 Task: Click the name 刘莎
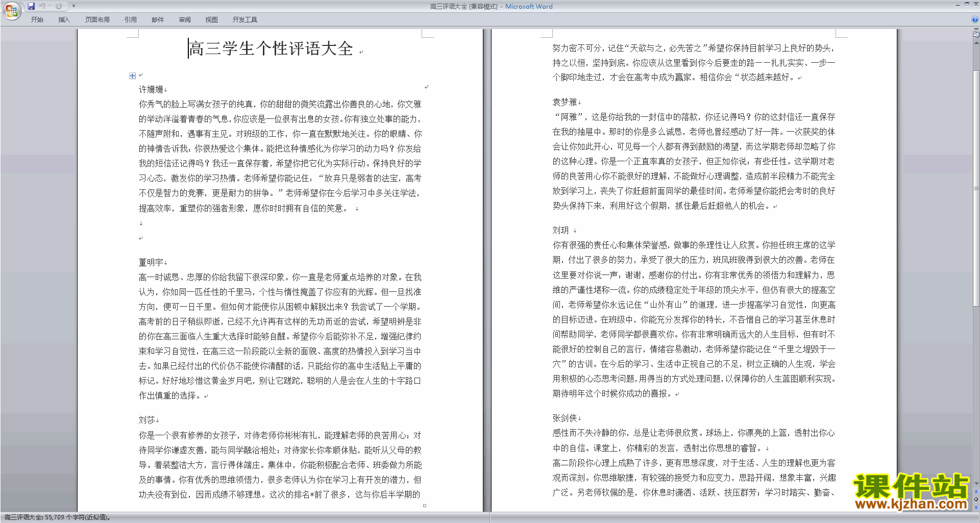[147, 420]
